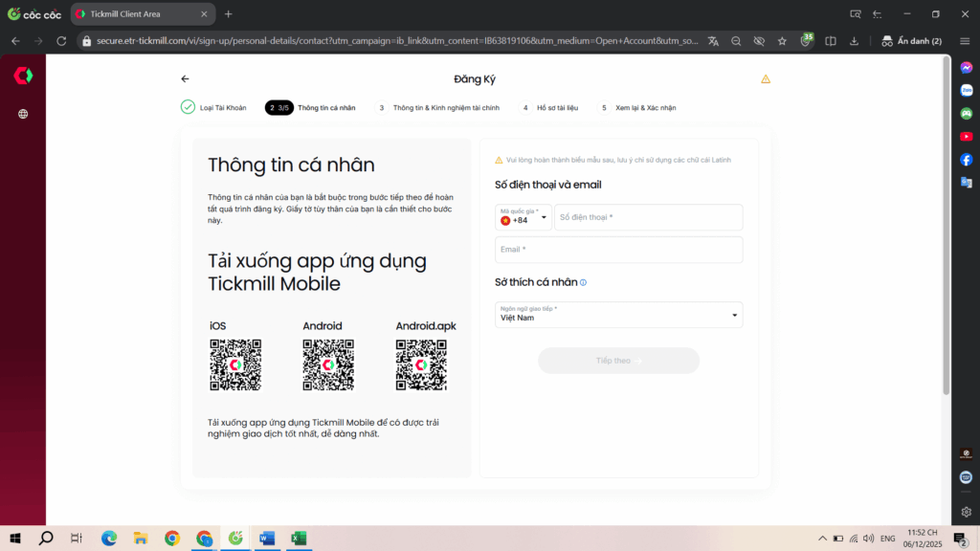Click the Android QR code

(x=329, y=364)
